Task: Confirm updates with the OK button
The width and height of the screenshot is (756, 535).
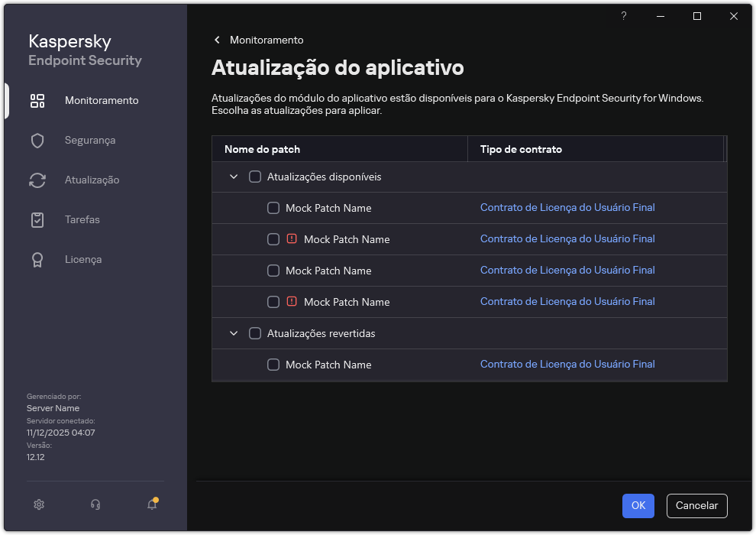Action: pos(638,505)
